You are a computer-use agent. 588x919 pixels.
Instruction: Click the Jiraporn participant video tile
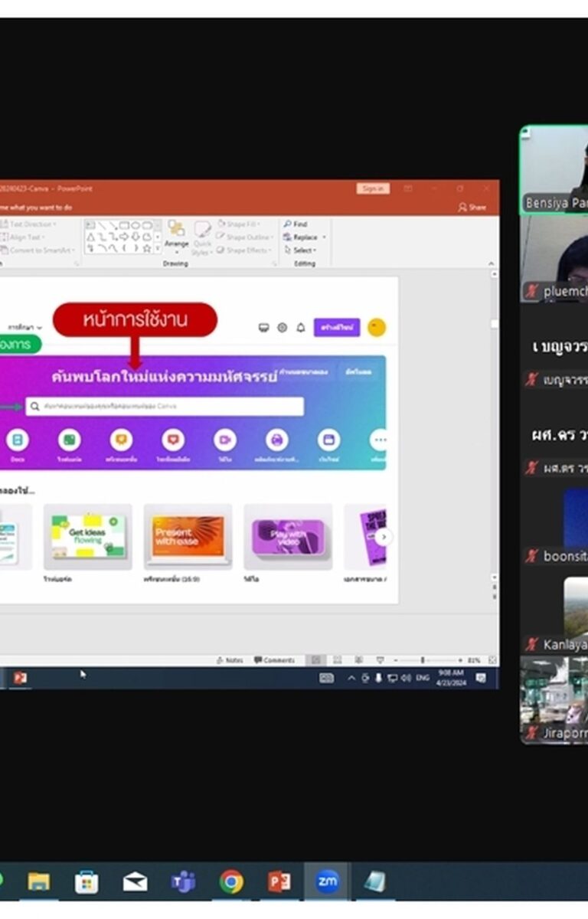pyautogui.click(x=554, y=700)
